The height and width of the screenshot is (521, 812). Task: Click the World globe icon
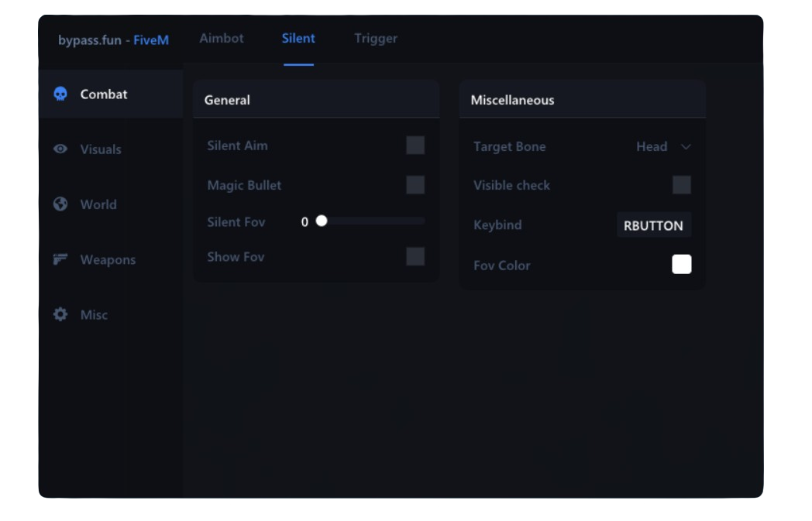[60, 204]
